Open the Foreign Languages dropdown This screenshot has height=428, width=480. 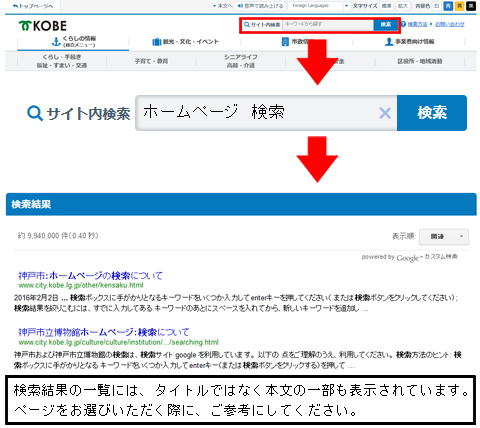319,6
